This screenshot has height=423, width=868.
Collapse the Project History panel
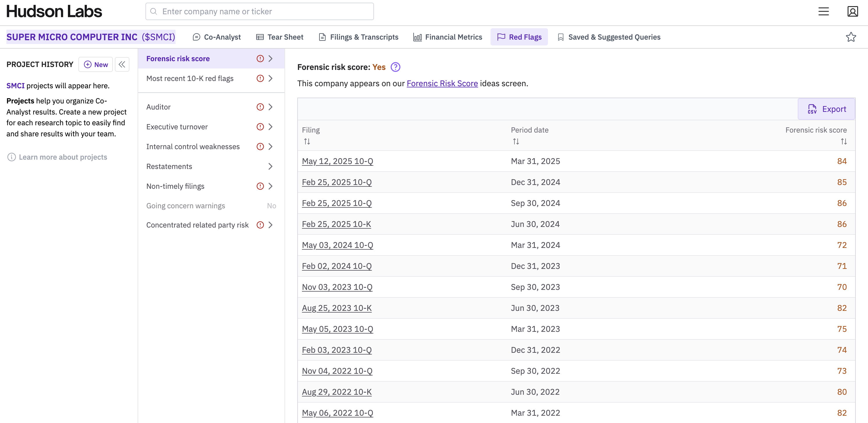[x=122, y=64]
